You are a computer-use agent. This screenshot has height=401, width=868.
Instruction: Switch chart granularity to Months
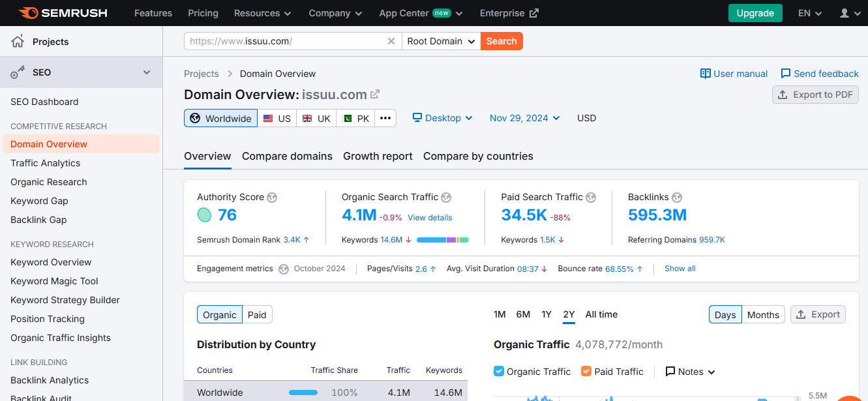763,315
